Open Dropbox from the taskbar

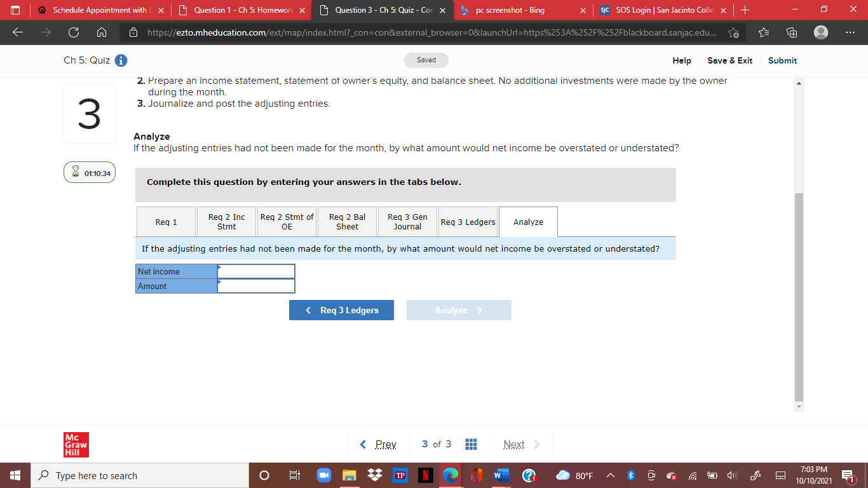pyautogui.click(x=374, y=475)
